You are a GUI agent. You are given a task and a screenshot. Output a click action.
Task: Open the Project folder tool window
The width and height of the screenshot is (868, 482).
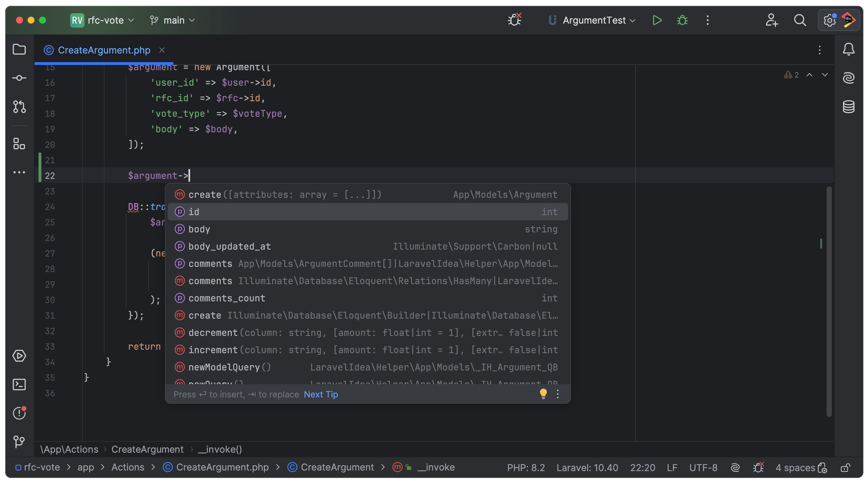pos(19,49)
